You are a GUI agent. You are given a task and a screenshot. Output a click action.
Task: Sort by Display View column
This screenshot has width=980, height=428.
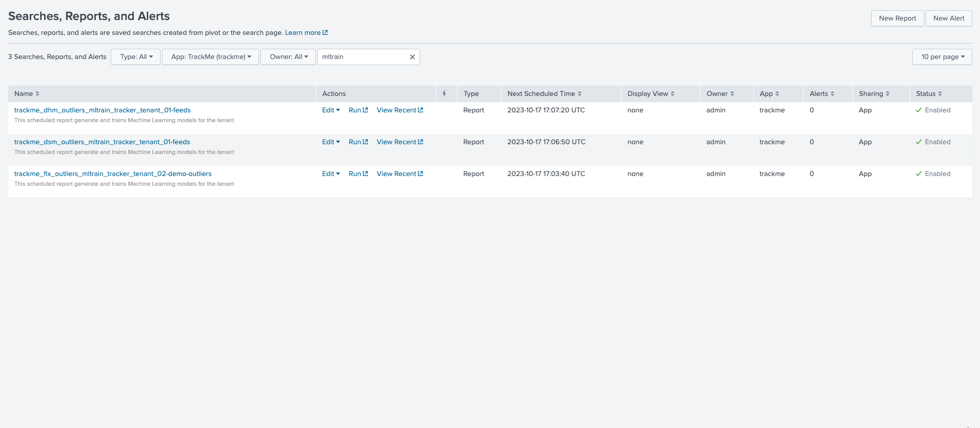tap(651, 93)
